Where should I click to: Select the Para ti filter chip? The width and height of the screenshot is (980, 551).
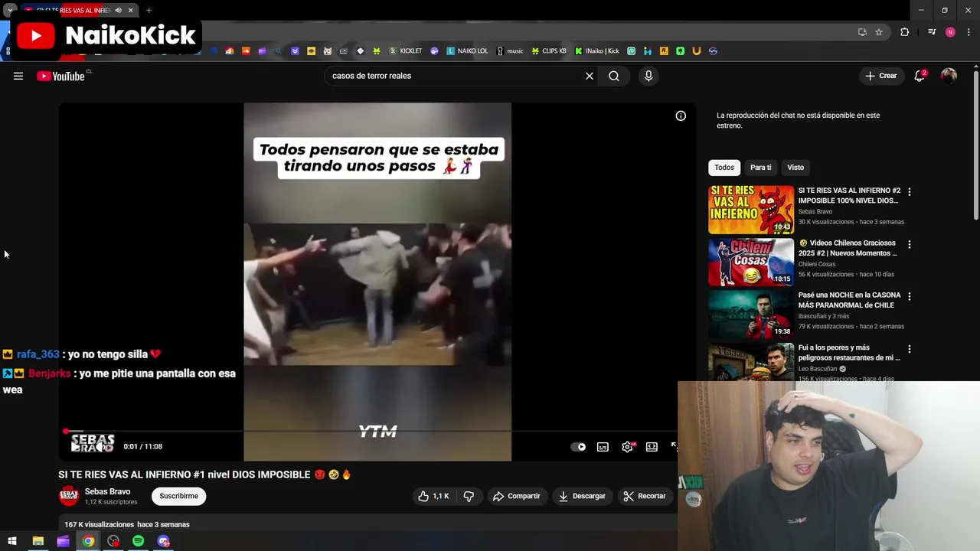click(x=760, y=168)
